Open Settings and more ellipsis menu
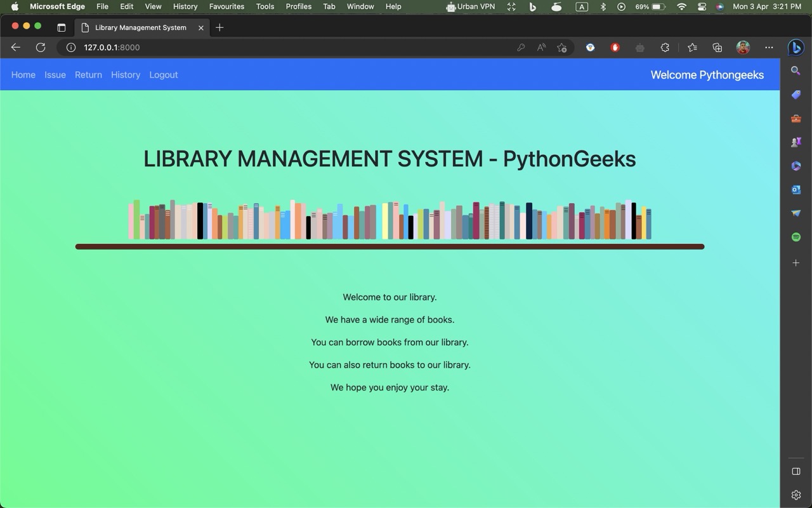This screenshot has height=508, width=812. [x=769, y=47]
